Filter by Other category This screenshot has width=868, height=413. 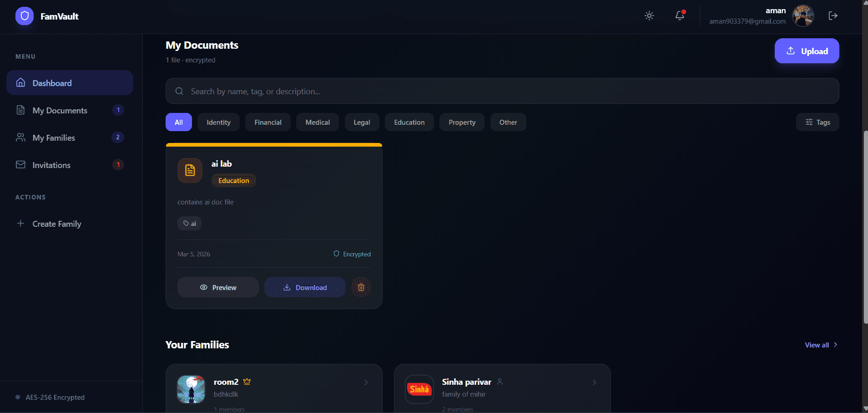pos(508,122)
